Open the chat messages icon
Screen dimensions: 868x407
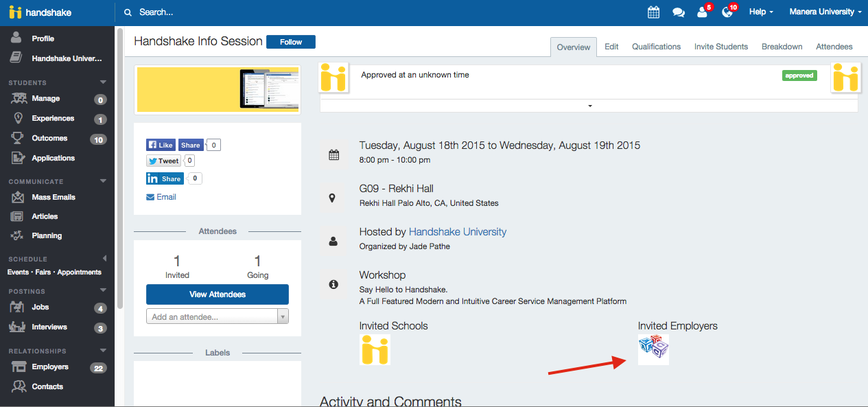pyautogui.click(x=679, y=12)
